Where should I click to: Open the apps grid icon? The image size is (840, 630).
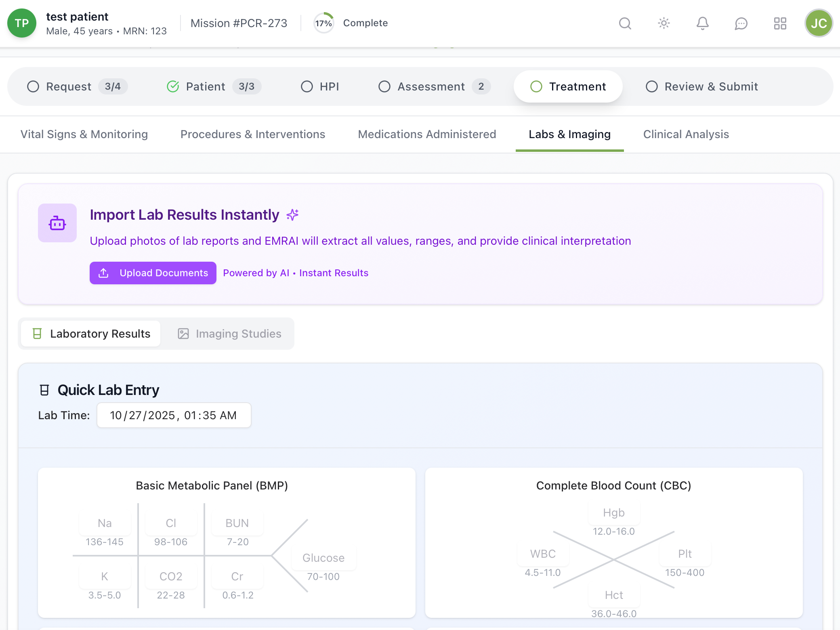tap(780, 23)
